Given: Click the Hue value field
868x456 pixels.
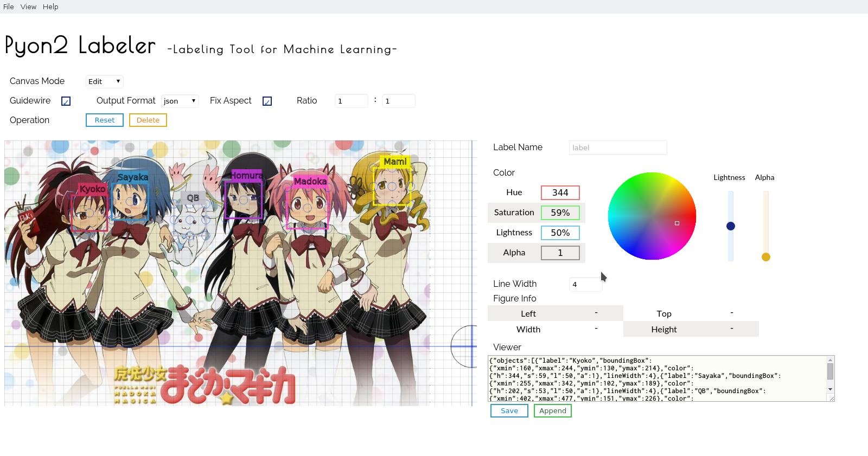Looking at the screenshot, I should pos(560,192).
